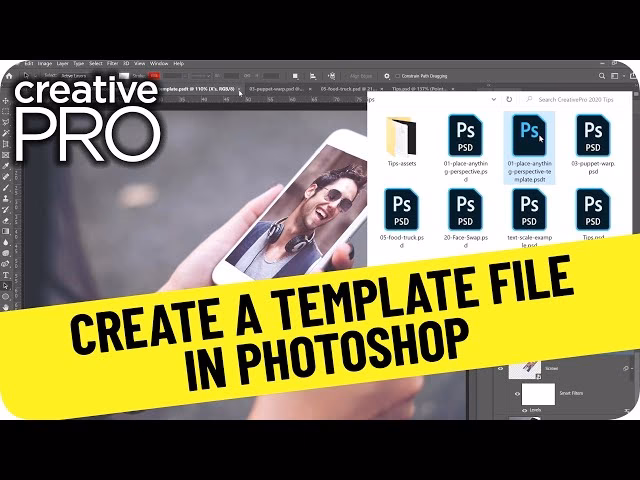640x480 pixels.
Task: Refresh the file explorer folder view
Action: click(x=509, y=99)
